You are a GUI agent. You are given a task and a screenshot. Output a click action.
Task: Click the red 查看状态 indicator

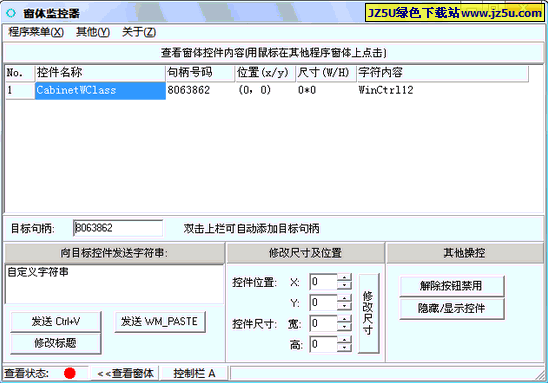[x=70, y=373]
